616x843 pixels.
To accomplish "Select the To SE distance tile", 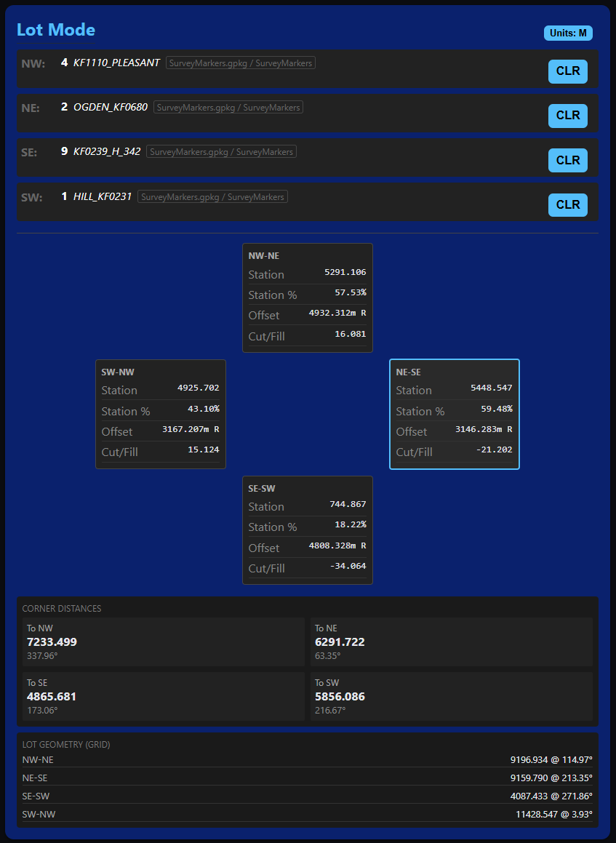I will point(163,696).
